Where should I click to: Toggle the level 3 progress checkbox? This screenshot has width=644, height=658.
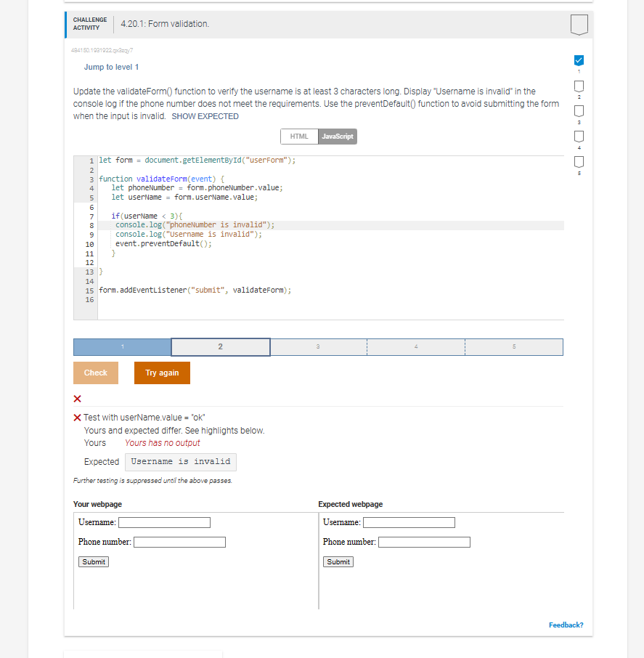click(579, 110)
